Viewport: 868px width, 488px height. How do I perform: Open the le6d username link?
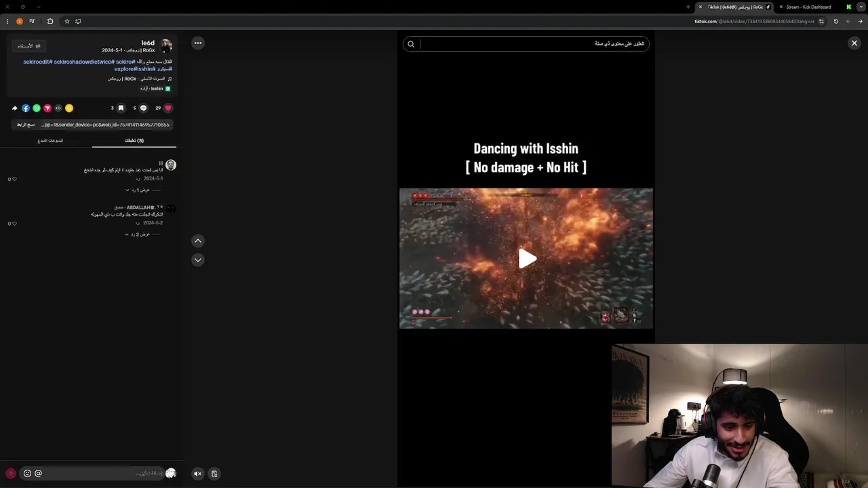[x=148, y=43]
